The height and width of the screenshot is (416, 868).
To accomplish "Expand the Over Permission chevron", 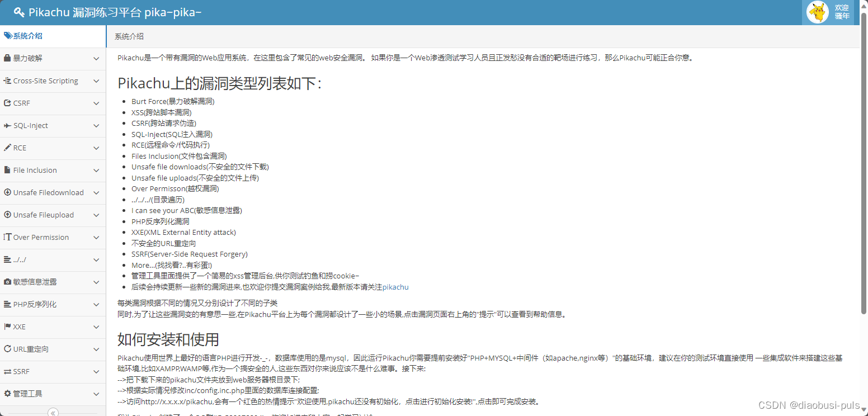I will [96, 238].
